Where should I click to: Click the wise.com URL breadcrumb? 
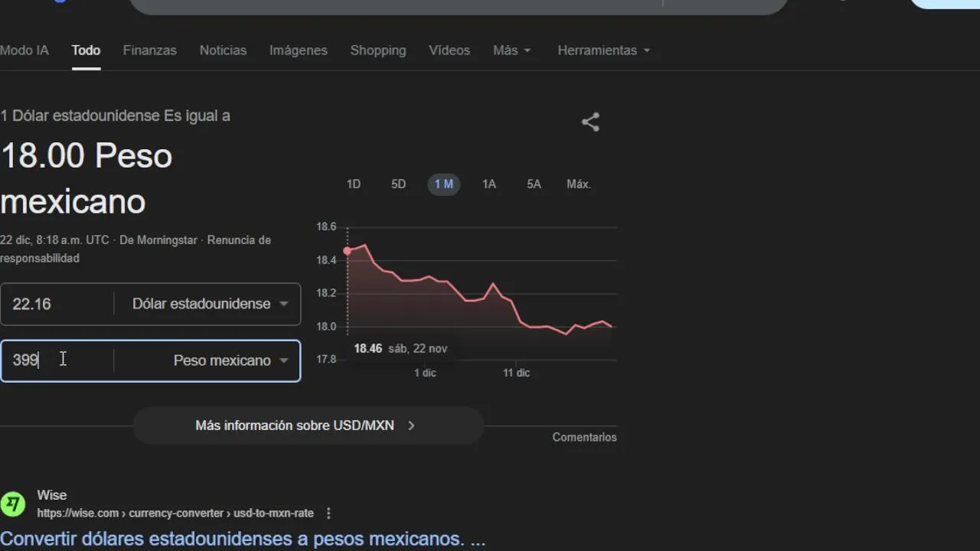(175, 513)
